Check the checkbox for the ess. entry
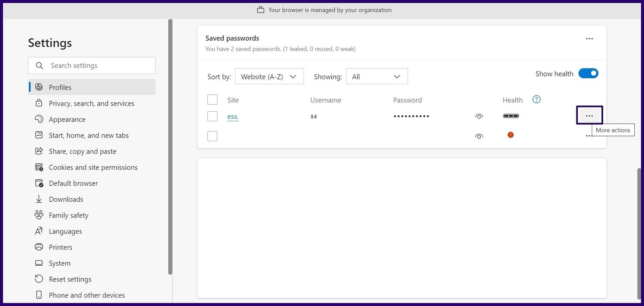The image size is (644, 306). pyautogui.click(x=212, y=116)
